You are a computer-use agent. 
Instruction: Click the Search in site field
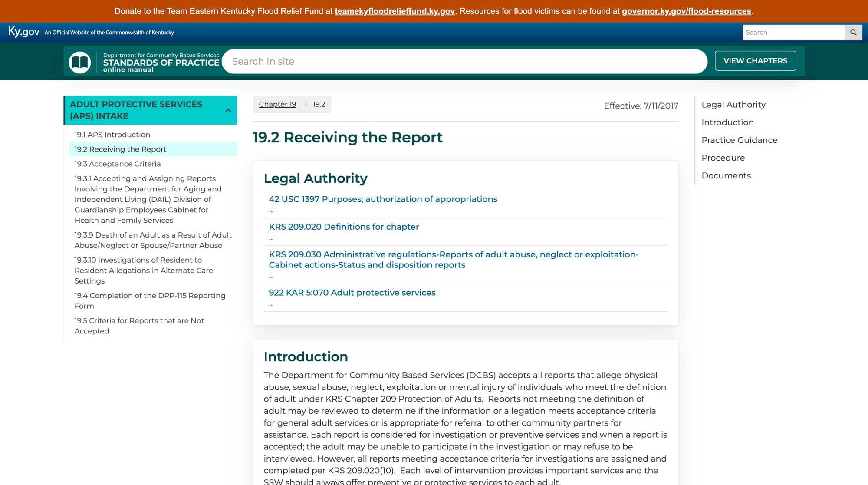pyautogui.click(x=464, y=61)
